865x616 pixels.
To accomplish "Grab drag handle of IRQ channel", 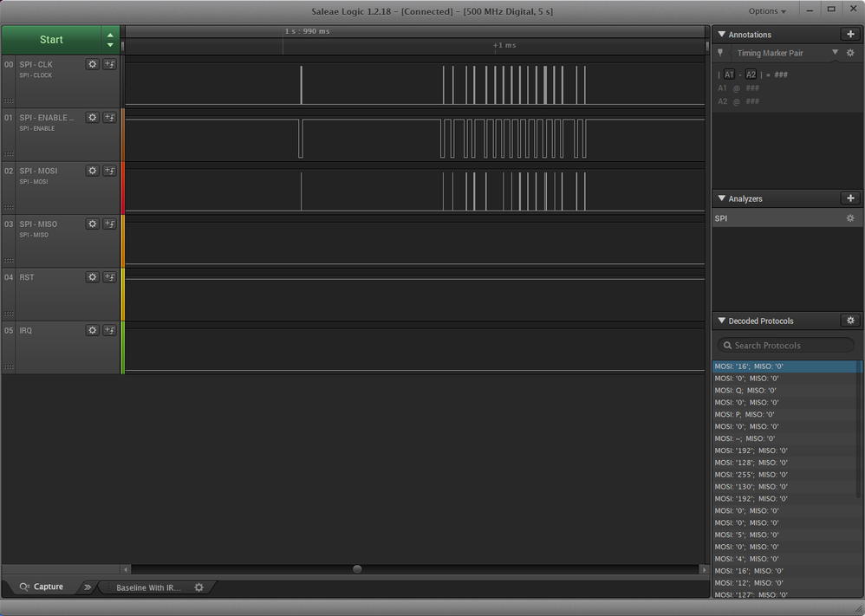I will point(9,366).
